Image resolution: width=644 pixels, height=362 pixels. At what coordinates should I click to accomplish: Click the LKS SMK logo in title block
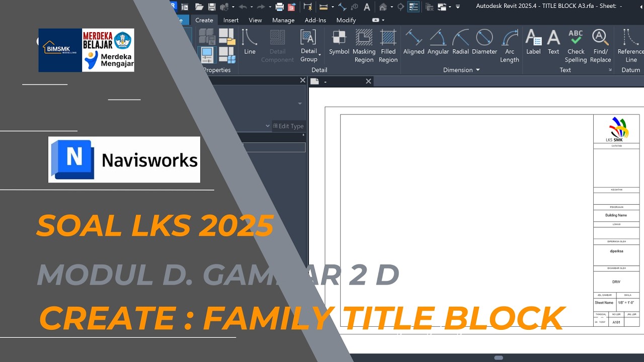coord(617,129)
